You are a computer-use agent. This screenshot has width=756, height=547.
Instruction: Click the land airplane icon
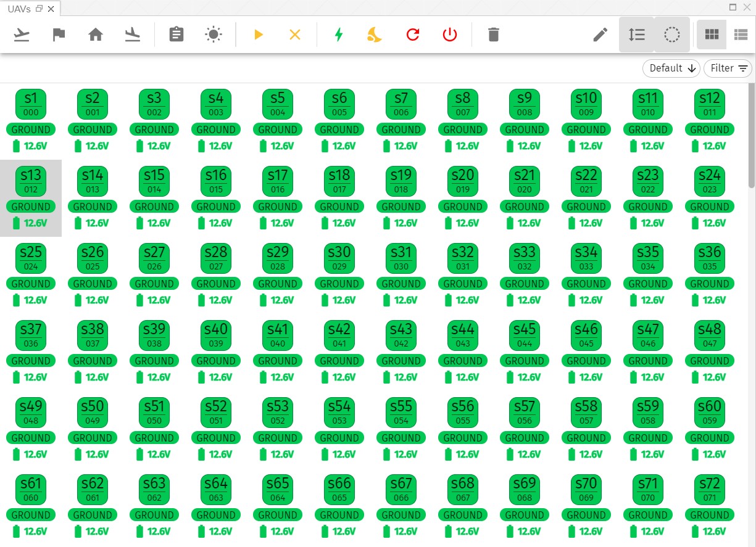(133, 35)
